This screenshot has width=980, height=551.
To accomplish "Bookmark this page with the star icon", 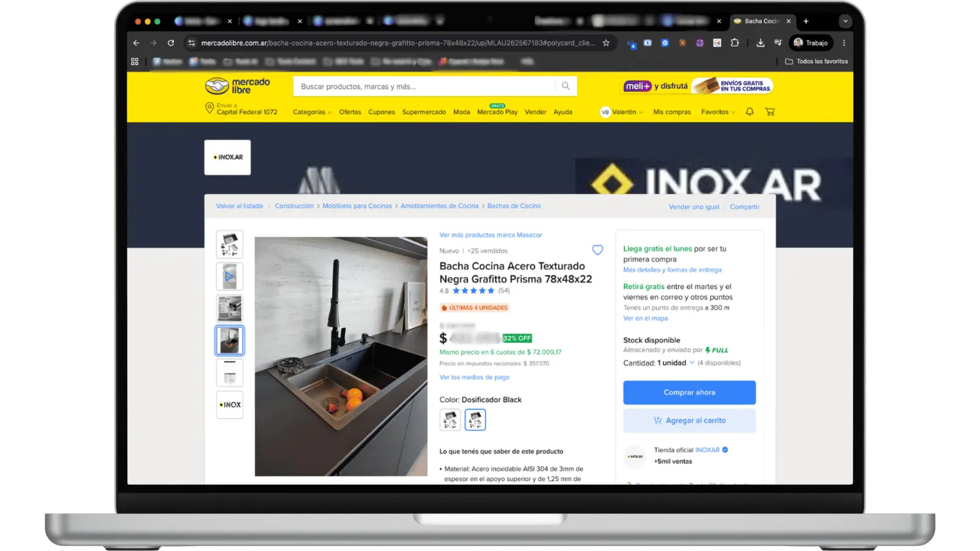I will 606,43.
